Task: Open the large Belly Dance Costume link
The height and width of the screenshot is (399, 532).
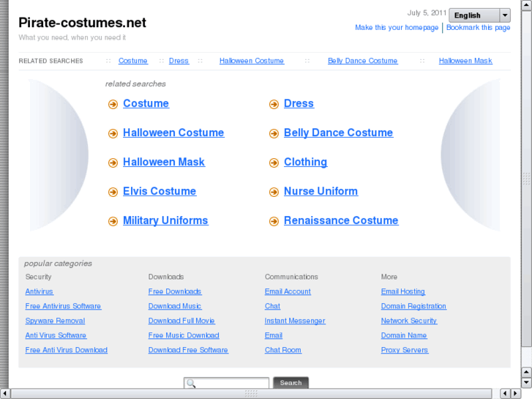Action: pyautogui.click(x=339, y=133)
